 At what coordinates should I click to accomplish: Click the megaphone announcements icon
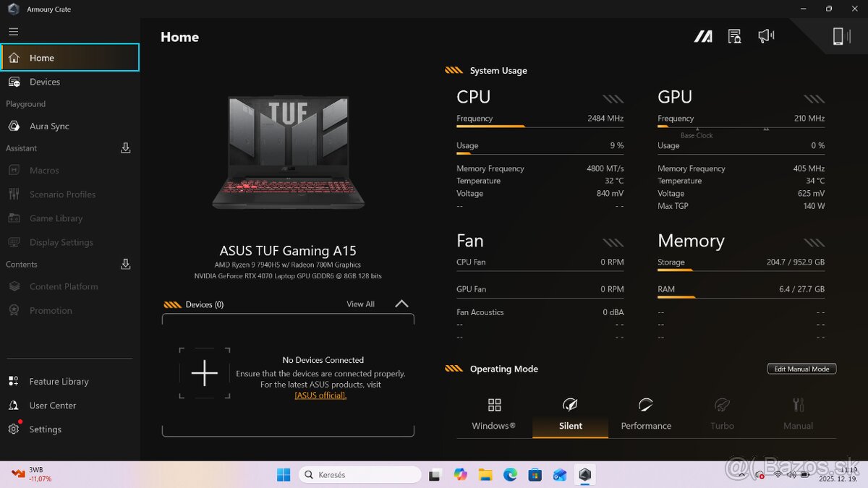point(766,36)
